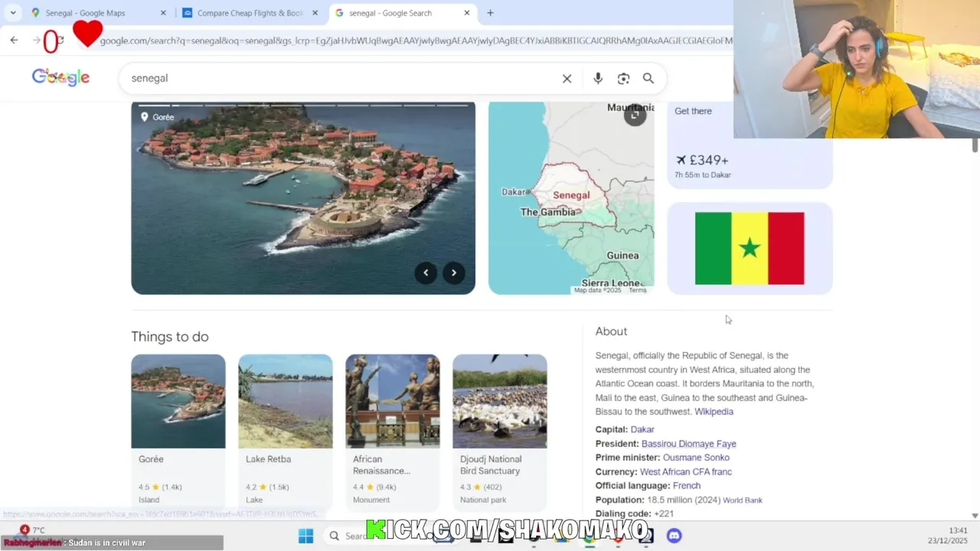
Task: Close the Senegal - Google Maps tab
Action: click(163, 13)
